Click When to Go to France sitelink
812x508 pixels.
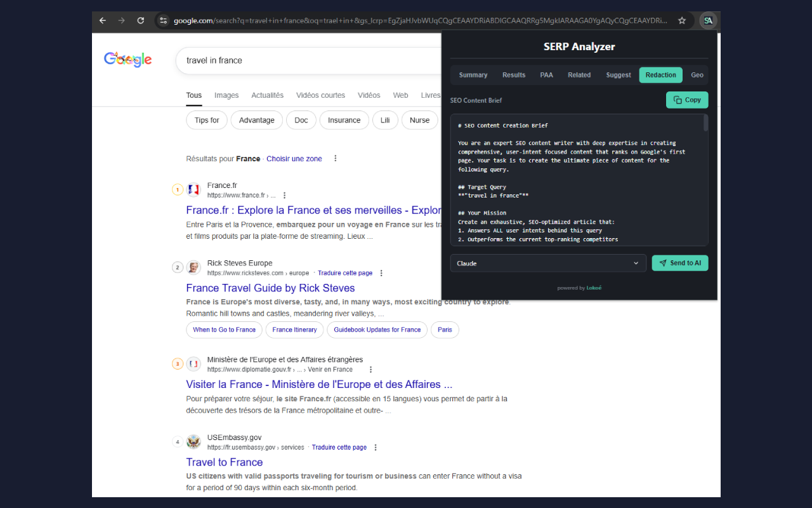click(224, 330)
